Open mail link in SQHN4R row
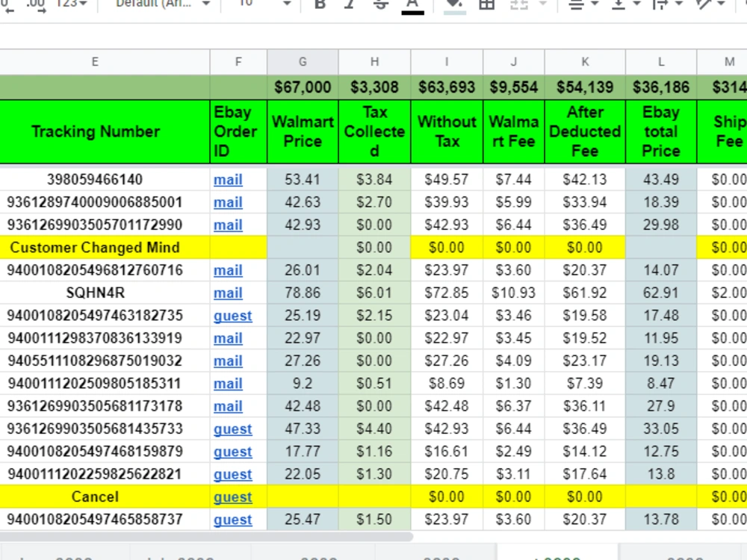The height and width of the screenshot is (560, 747). (x=228, y=293)
